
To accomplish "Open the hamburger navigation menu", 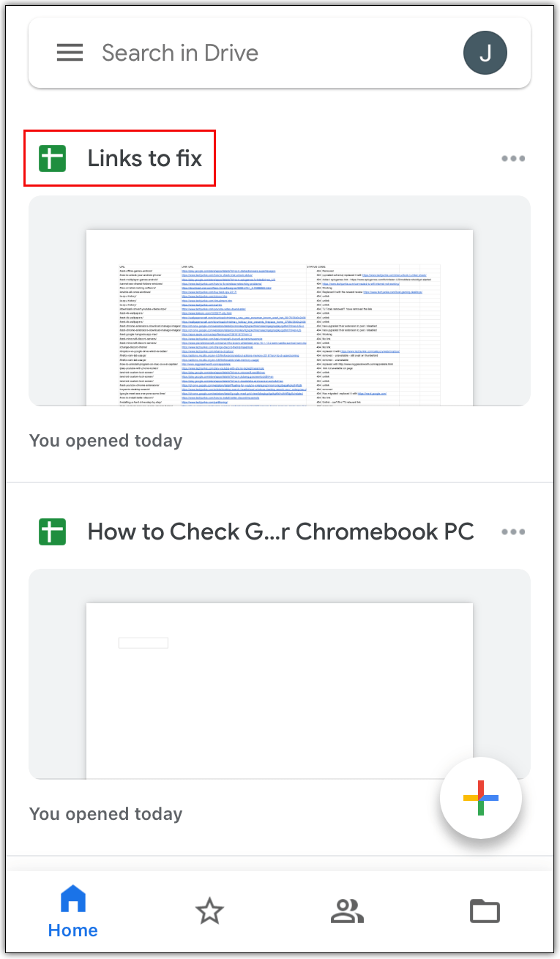I will pos(70,53).
